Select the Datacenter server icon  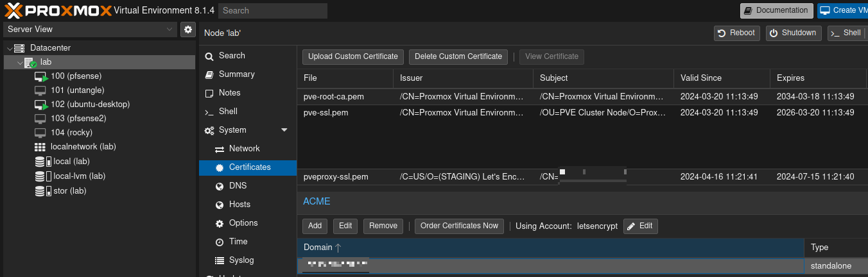pyautogui.click(x=19, y=48)
